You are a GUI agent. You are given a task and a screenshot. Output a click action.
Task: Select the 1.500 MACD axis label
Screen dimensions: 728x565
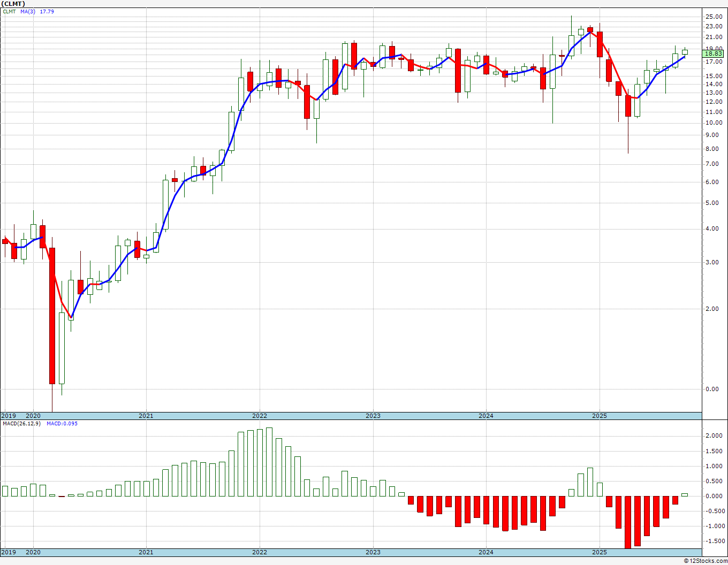click(714, 451)
